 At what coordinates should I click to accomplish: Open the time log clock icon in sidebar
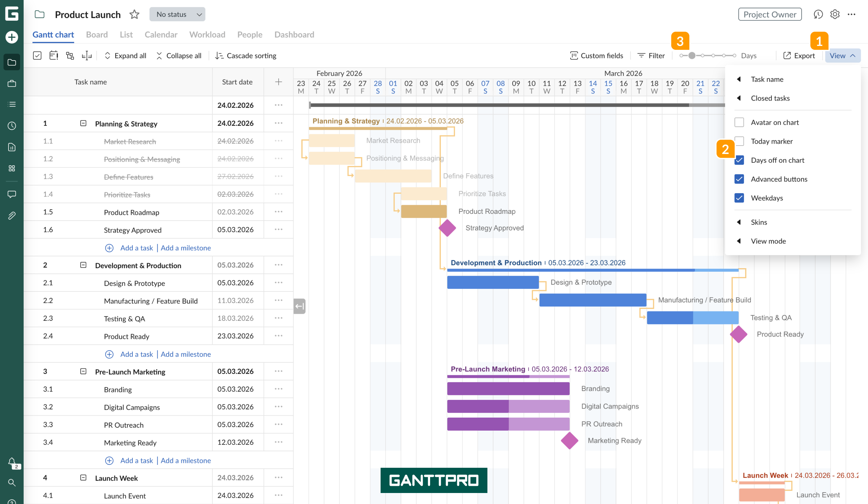pyautogui.click(x=11, y=126)
